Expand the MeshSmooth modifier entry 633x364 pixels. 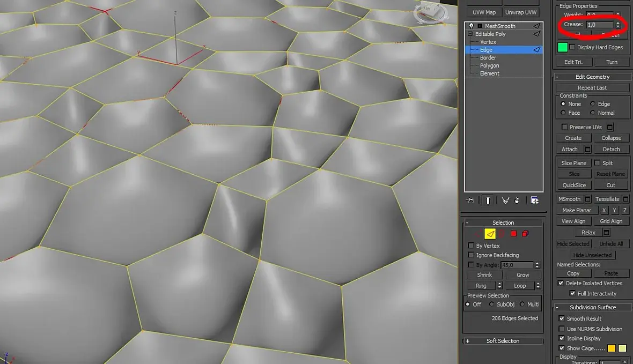coord(480,26)
